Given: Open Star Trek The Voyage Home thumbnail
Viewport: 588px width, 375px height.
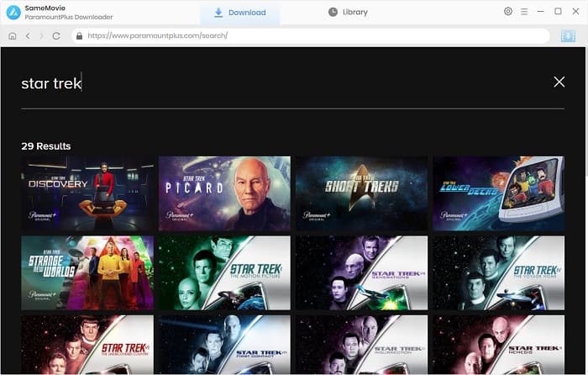Looking at the screenshot, I should click(498, 273).
